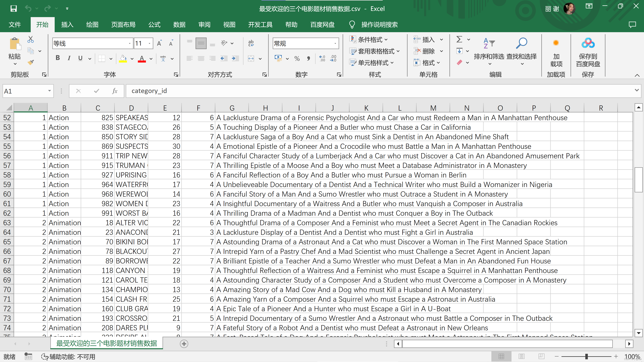Click the wrap text icon
644x362 pixels.
(x=251, y=43)
